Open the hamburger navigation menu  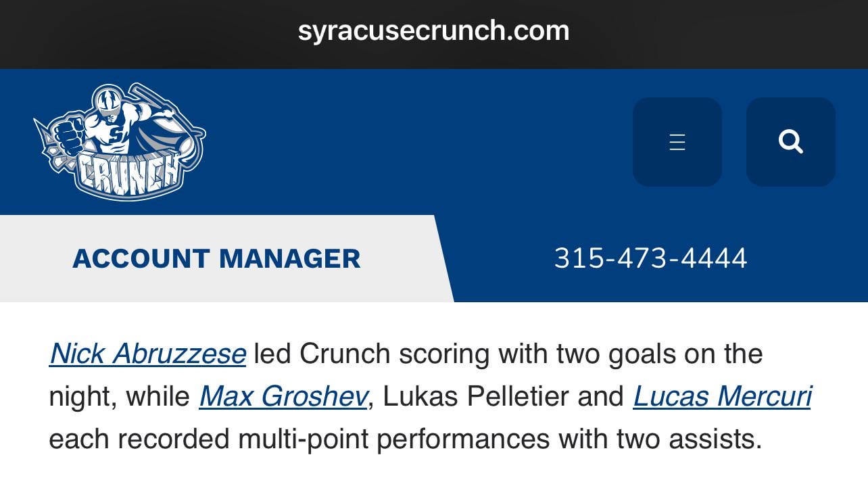click(x=677, y=141)
